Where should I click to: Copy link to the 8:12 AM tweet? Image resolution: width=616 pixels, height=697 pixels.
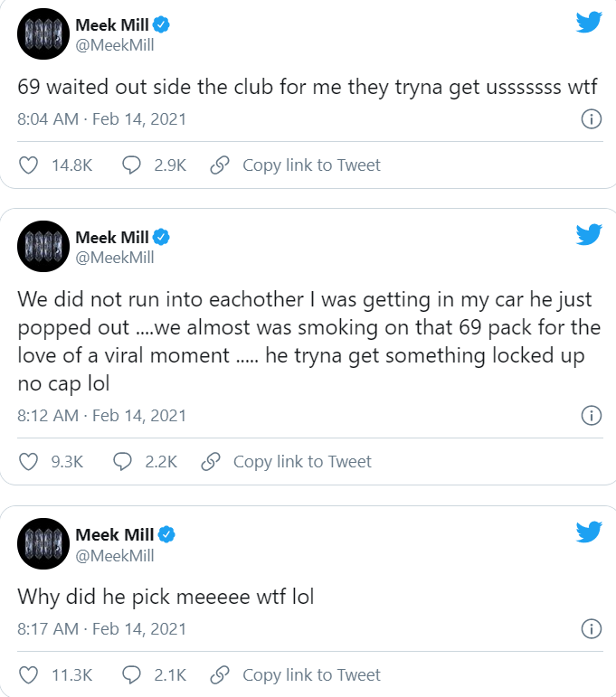point(286,462)
